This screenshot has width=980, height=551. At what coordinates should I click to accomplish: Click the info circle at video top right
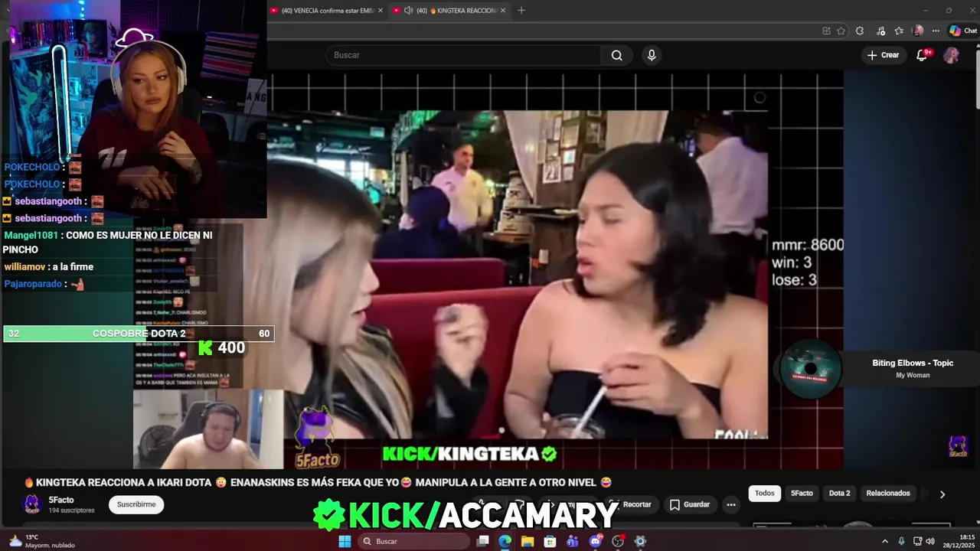[759, 98]
